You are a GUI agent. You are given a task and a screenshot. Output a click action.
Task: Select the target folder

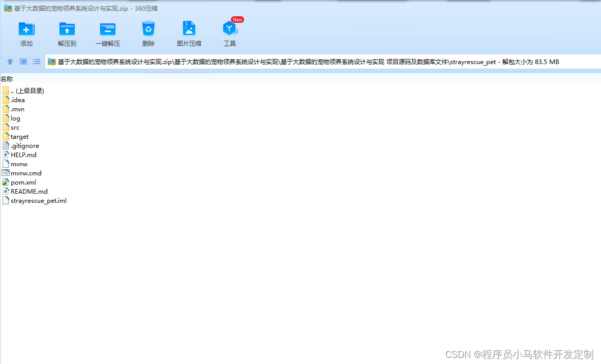coord(16,137)
